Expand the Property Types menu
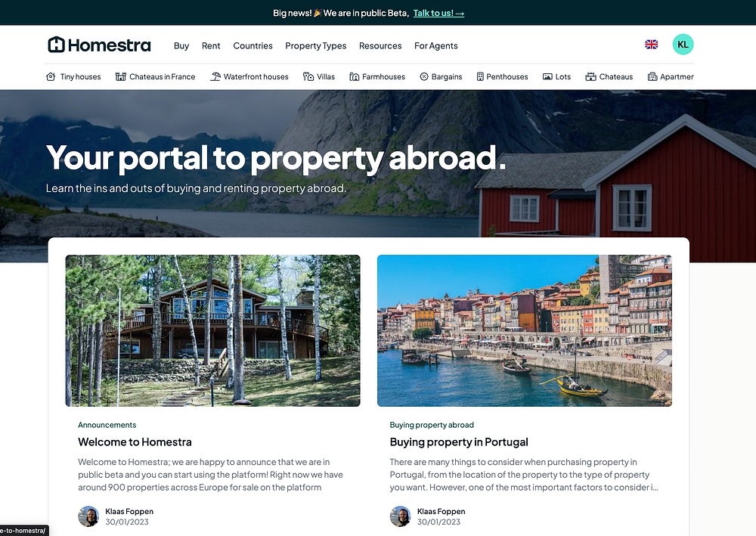The width and height of the screenshot is (756, 536). [x=316, y=46]
